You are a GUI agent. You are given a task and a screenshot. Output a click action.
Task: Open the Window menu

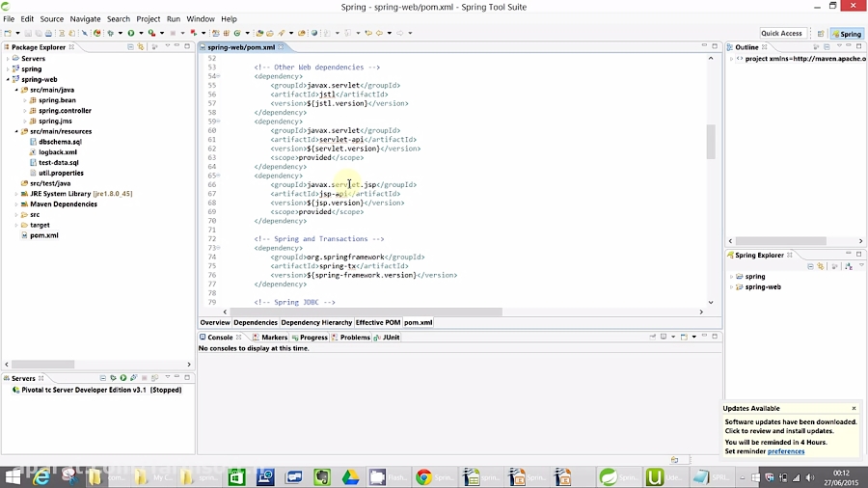coord(201,19)
